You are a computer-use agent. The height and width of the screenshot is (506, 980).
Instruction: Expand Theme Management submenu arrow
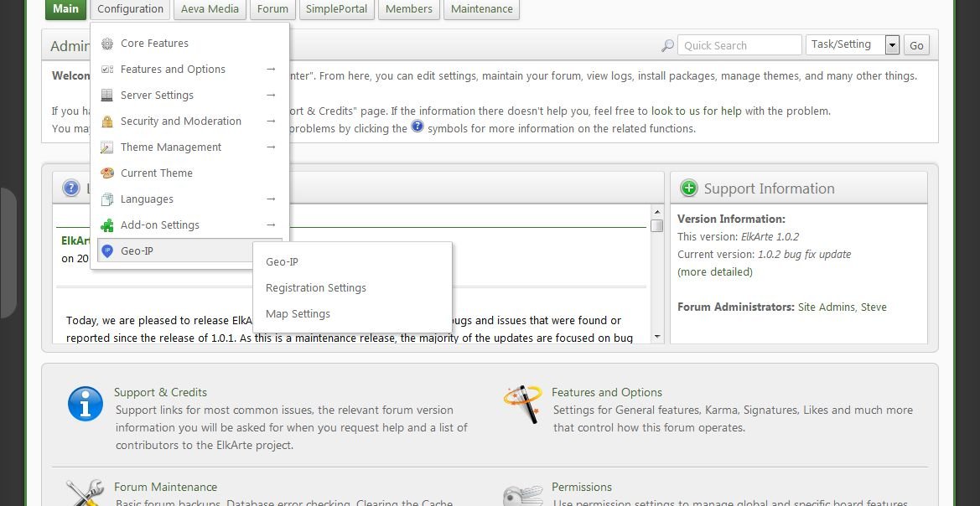click(x=271, y=147)
